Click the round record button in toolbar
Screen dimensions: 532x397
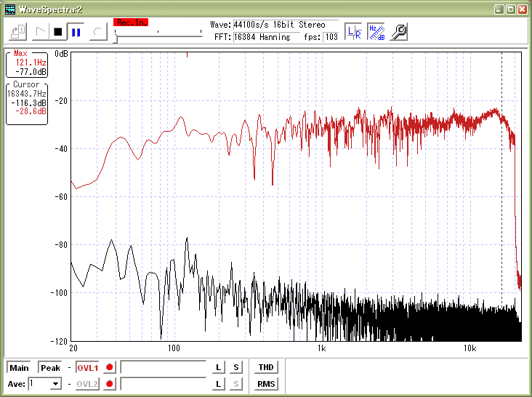click(x=99, y=31)
